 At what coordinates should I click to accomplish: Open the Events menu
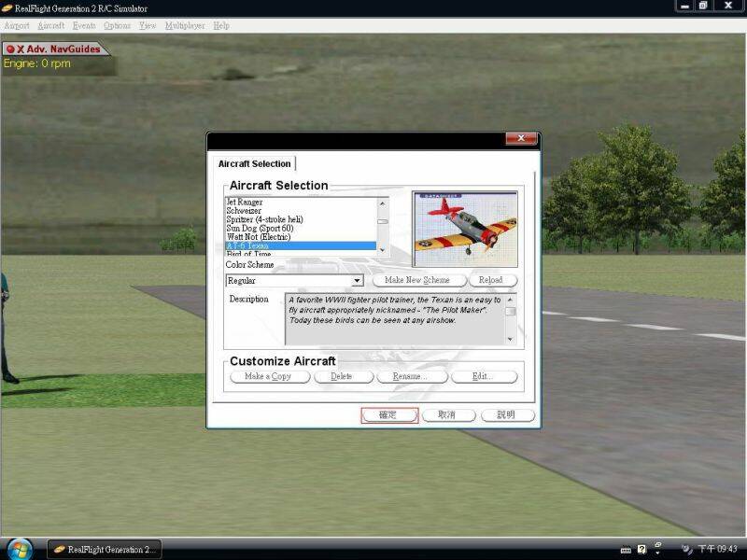[84, 26]
